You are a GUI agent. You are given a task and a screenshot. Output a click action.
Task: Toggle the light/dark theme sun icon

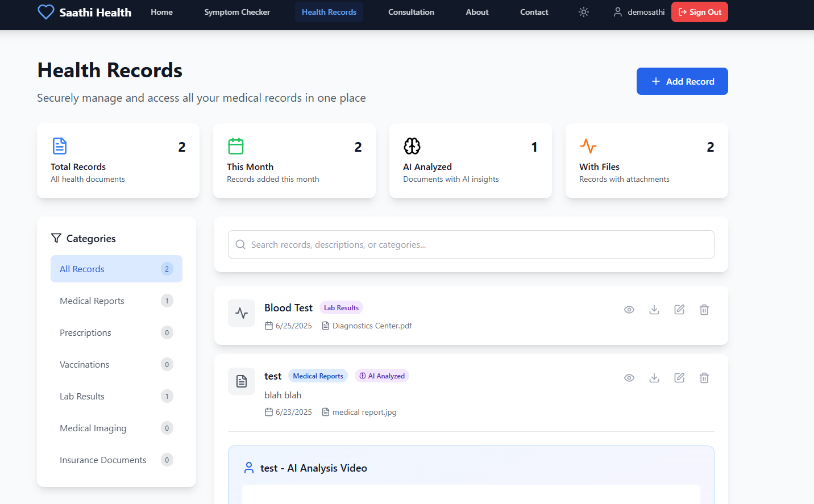[584, 12]
